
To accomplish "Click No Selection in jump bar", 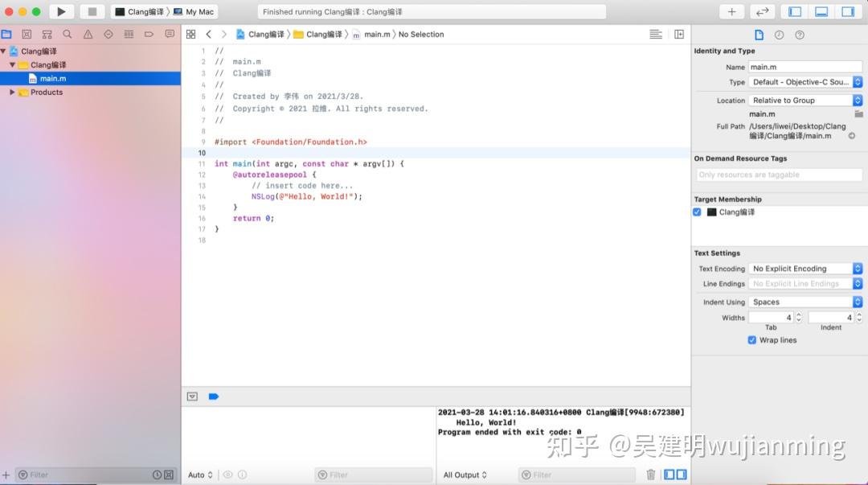I will 421,35.
